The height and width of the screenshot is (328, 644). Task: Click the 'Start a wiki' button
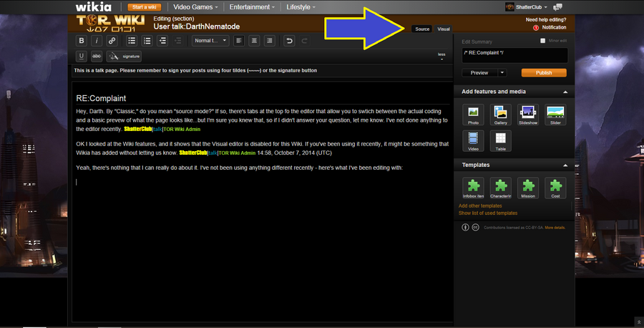(x=144, y=7)
